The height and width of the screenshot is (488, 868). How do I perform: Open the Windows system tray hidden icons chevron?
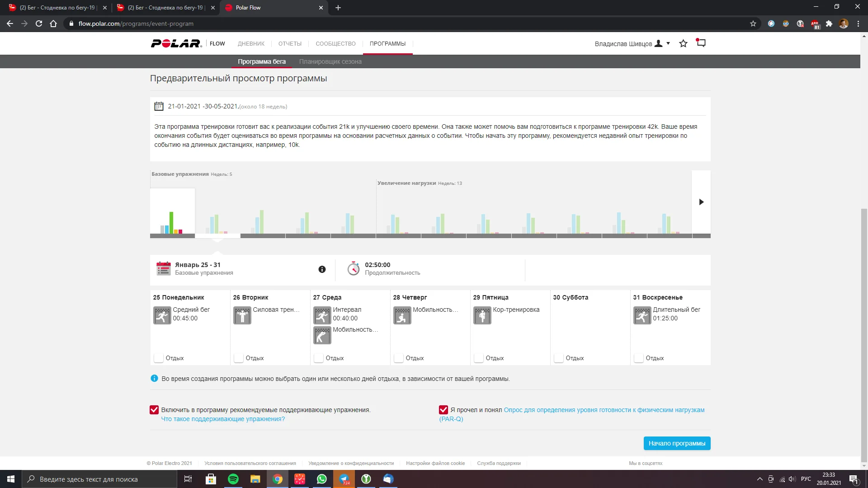coord(759,479)
